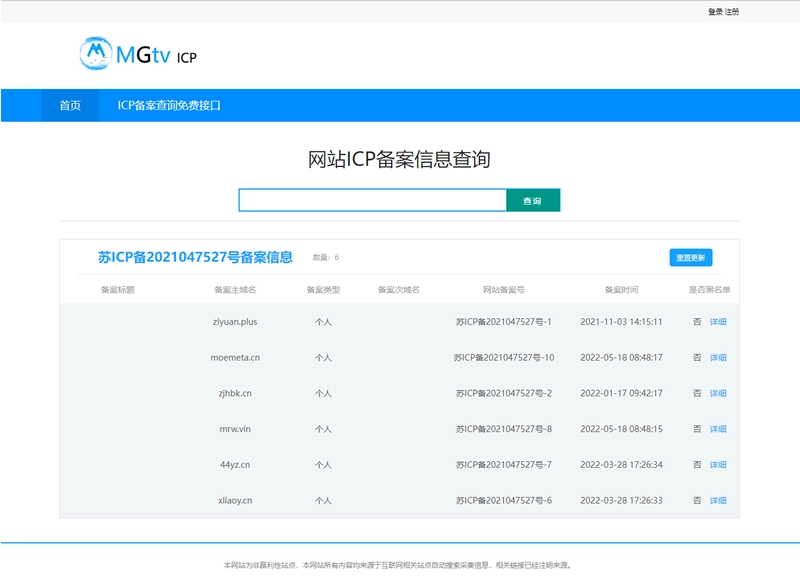This screenshot has width=800, height=577.
Task: Open 详细 details for 44yz.cn
Action: tap(718, 463)
